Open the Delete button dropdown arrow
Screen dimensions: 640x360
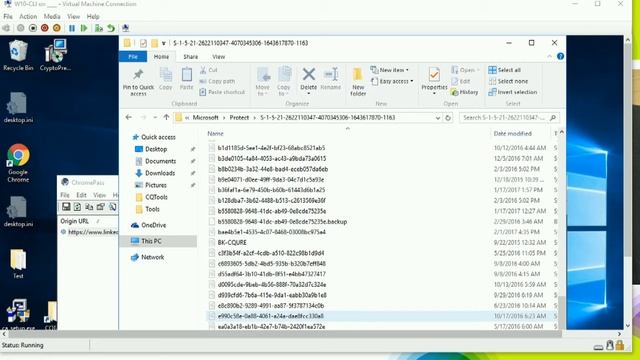click(x=309, y=94)
